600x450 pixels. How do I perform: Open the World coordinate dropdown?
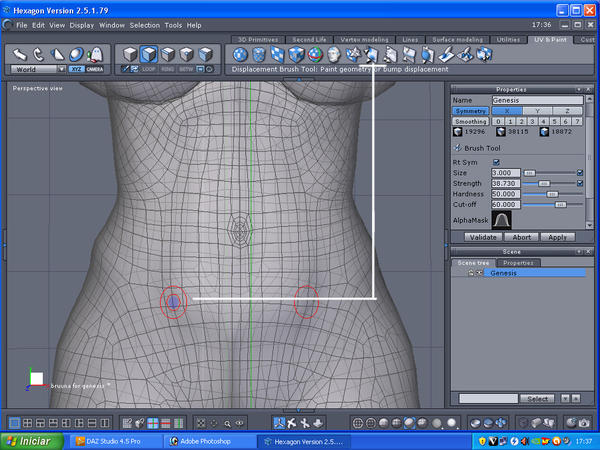pos(39,70)
